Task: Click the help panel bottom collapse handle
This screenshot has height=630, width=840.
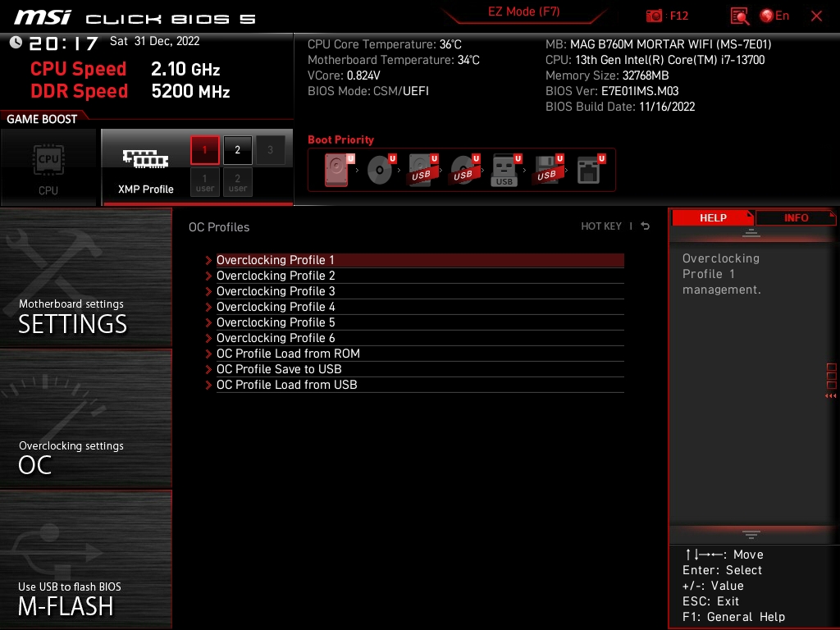Action: click(751, 535)
